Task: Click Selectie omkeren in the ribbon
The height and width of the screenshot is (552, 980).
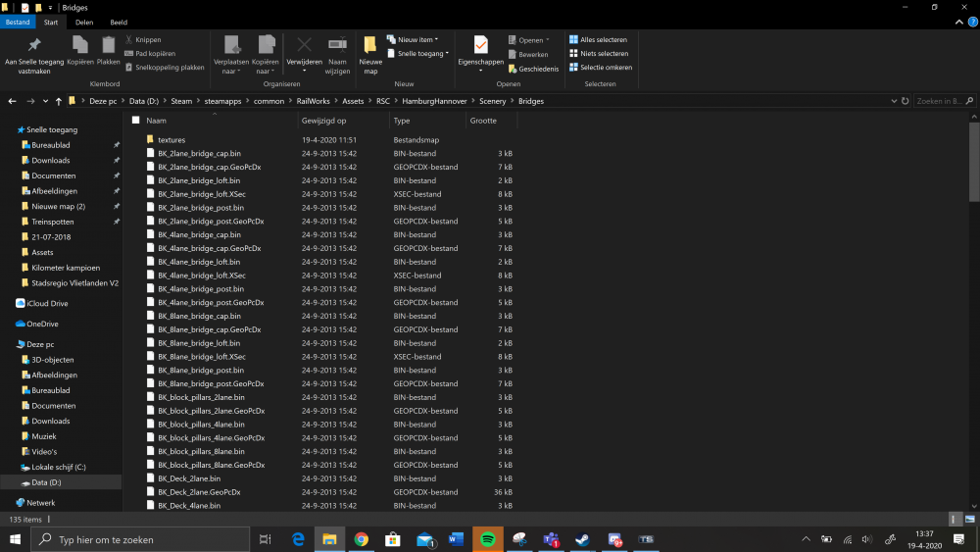Action: (x=600, y=68)
